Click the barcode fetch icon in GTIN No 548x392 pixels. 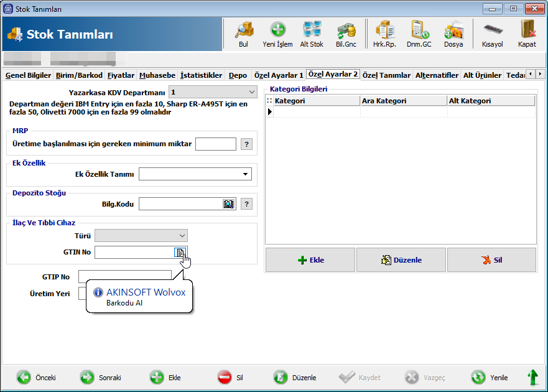click(180, 252)
